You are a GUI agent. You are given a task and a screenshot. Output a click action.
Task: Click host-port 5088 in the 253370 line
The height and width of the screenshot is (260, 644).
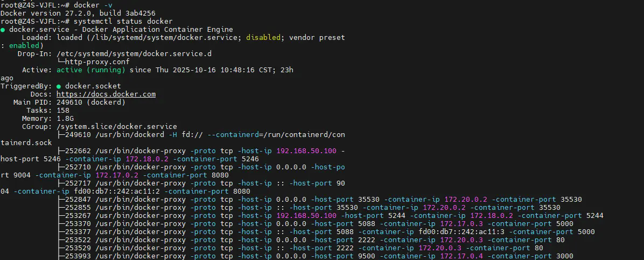(x=366, y=224)
